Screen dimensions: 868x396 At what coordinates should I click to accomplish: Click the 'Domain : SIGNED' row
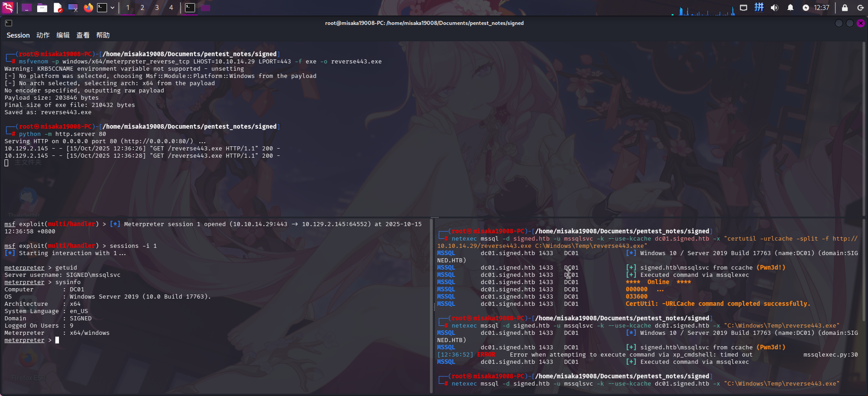pos(48,319)
